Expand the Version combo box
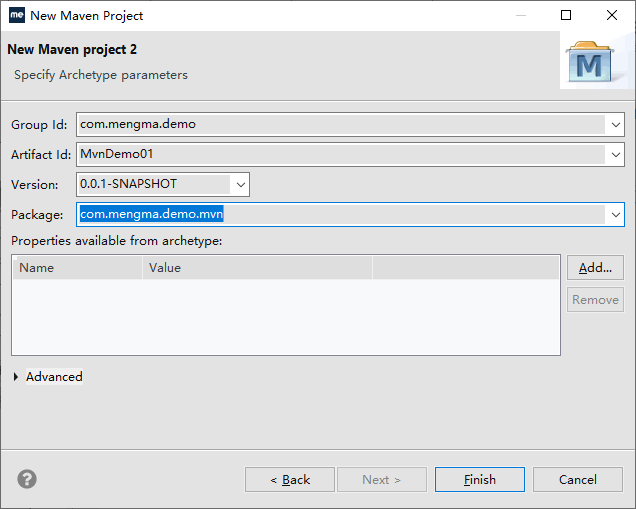This screenshot has width=636, height=509. (239, 185)
